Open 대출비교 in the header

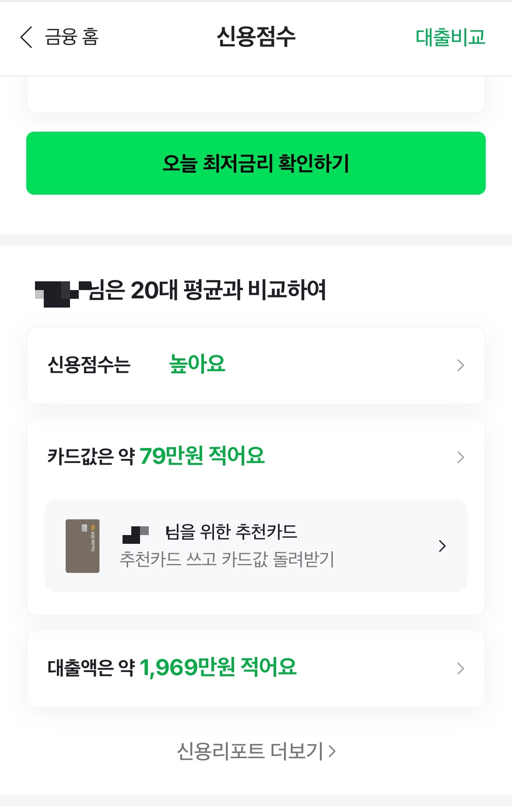450,37
